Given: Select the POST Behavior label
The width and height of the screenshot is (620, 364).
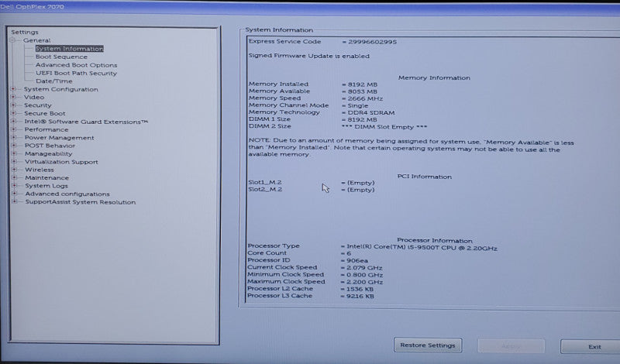Looking at the screenshot, I should pos(50,146).
